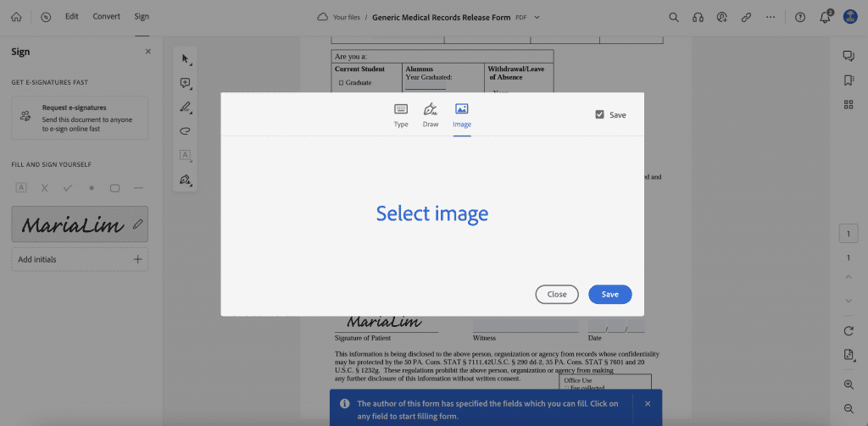Image resolution: width=868 pixels, height=426 pixels.
Task: Toggle the Save signature checkbox
Action: [599, 114]
